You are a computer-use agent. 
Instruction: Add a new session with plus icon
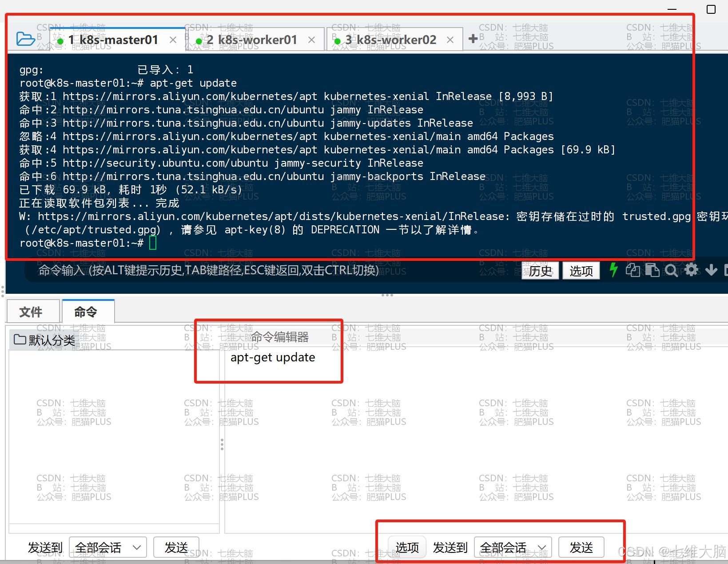[473, 39]
